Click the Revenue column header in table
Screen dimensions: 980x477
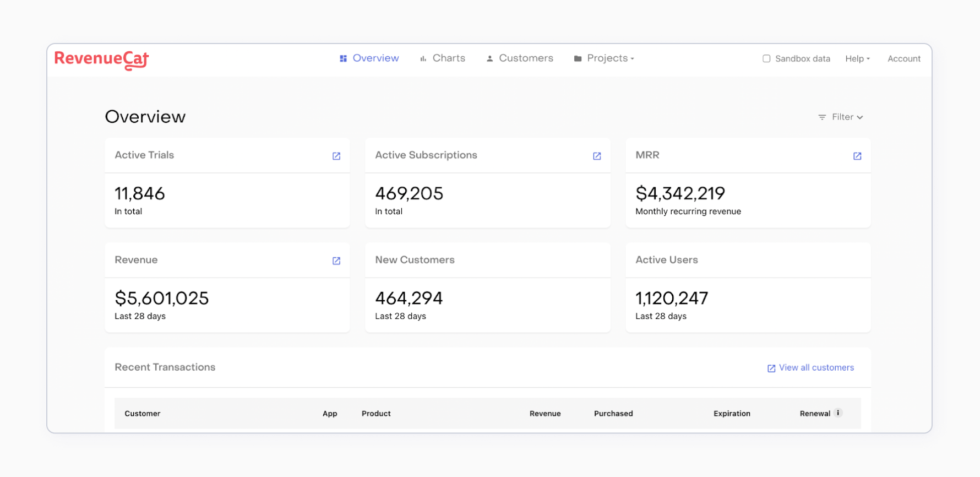[545, 414]
